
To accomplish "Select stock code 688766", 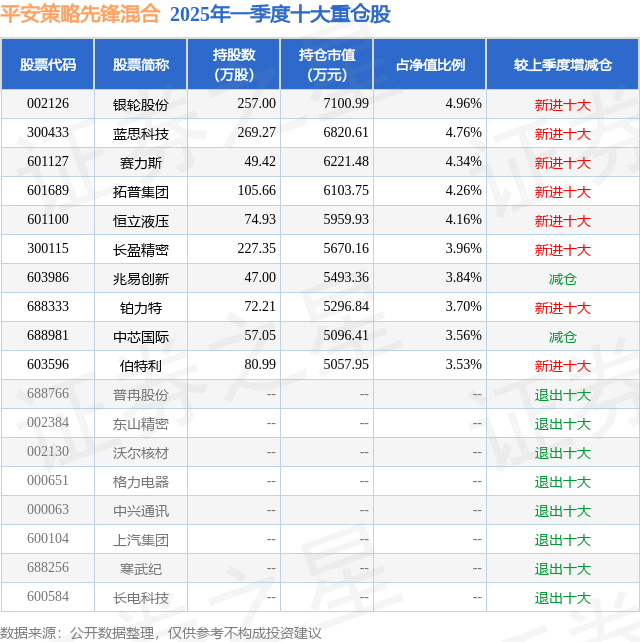I will (x=48, y=394).
